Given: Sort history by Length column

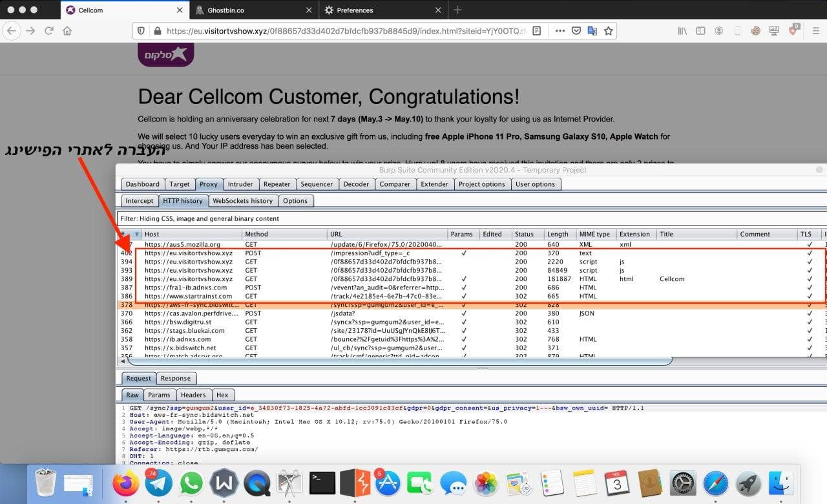Looking at the screenshot, I should 560,235.
